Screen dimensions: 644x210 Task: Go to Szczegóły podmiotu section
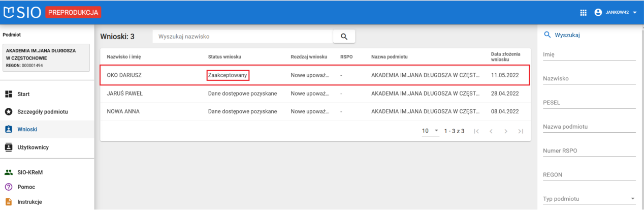click(43, 111)
